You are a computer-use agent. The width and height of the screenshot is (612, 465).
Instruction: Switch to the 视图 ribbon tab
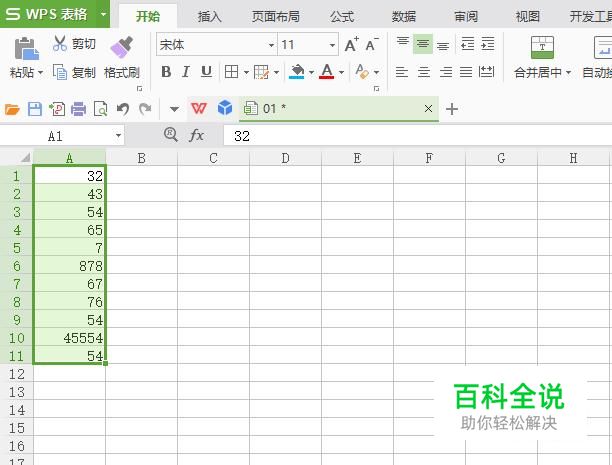[528, 16]
